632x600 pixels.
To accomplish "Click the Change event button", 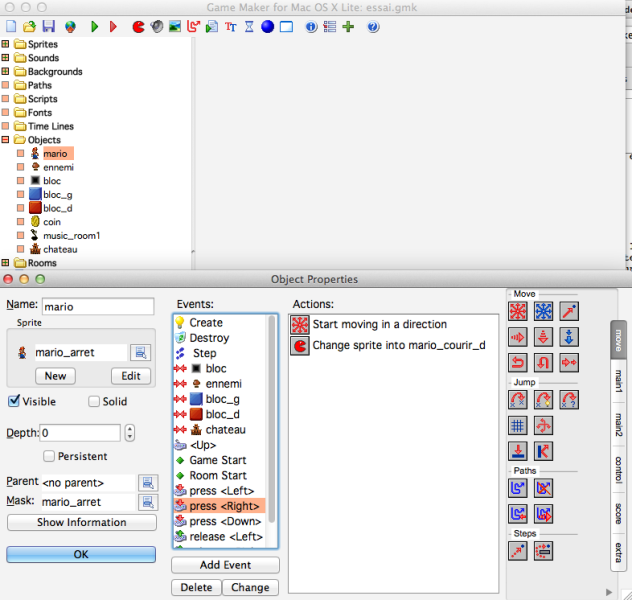I will pos(250,588).
